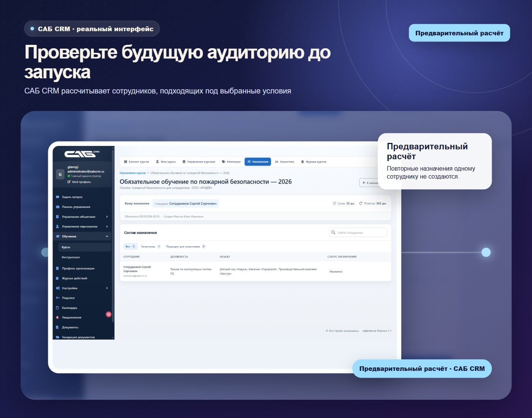Click the Найти сотрудника search field
This screenshot has height=418, width=532.
coord(358,233)
